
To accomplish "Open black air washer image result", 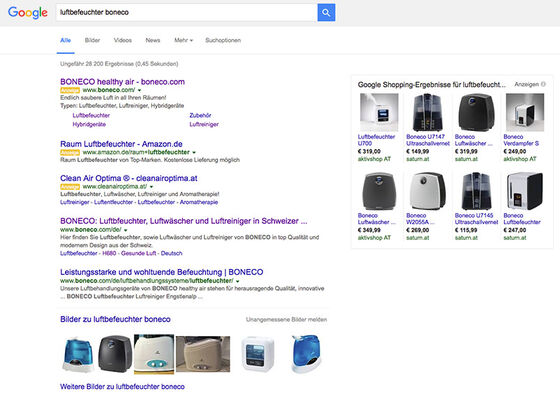I will (115, 354).
